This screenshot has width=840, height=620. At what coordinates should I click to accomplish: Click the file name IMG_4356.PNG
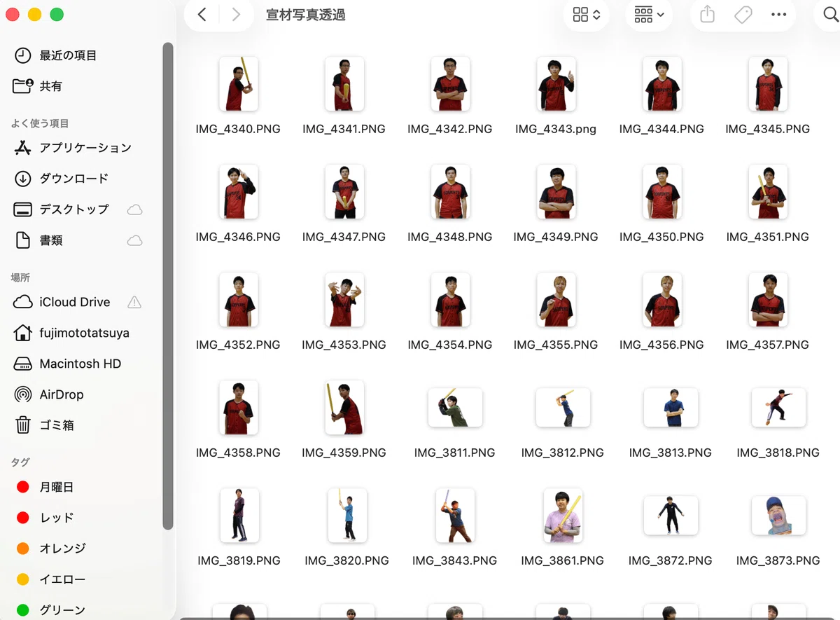coord(661,345)
